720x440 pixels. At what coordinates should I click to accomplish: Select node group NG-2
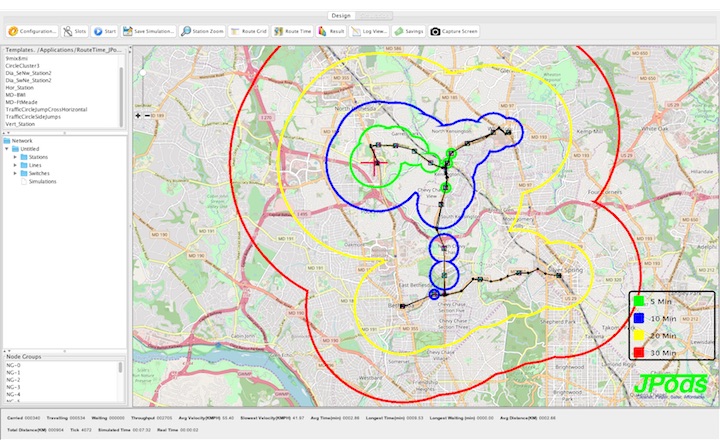point(13,379)
